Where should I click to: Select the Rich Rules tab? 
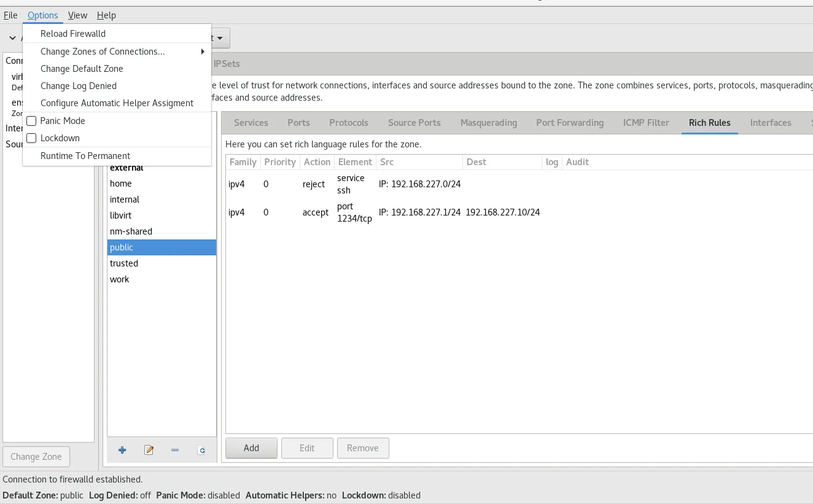click(710, 123)
